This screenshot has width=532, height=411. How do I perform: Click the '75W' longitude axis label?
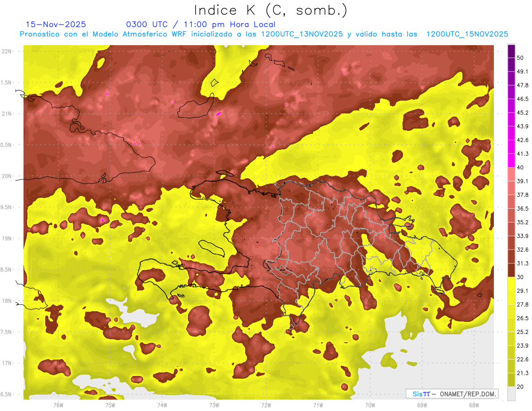point(110,405)
